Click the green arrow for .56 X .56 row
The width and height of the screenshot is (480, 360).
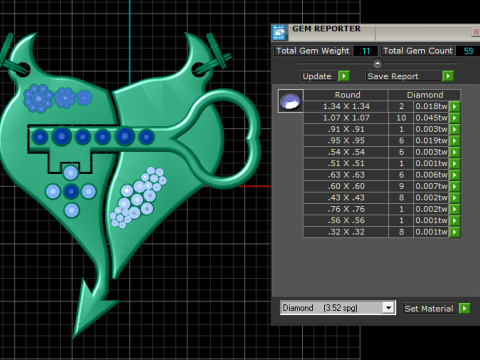click(454, 220)
